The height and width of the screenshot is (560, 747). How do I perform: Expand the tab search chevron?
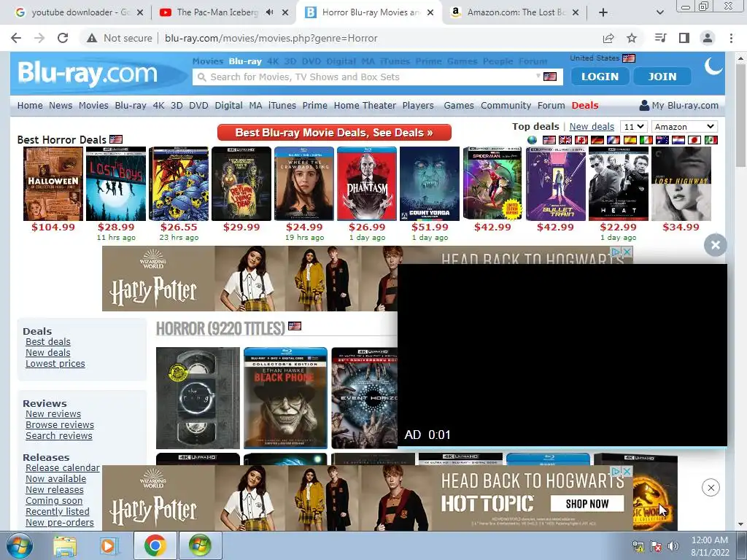point(659,12)
